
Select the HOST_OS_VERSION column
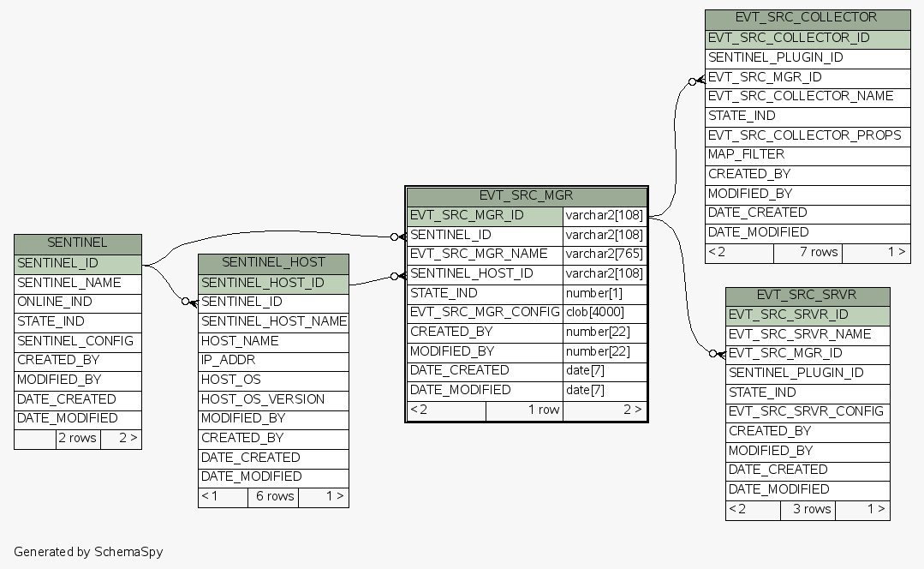click(273, 399)
